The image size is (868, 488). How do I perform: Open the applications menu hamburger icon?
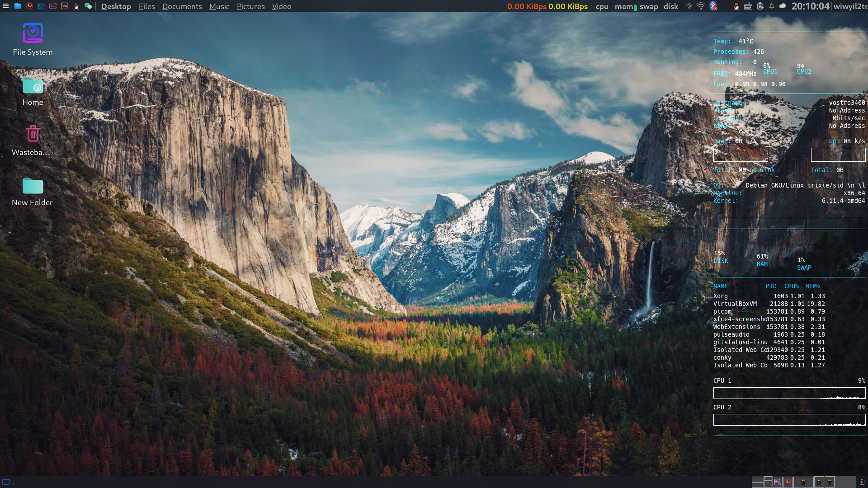tap(5, 6)
